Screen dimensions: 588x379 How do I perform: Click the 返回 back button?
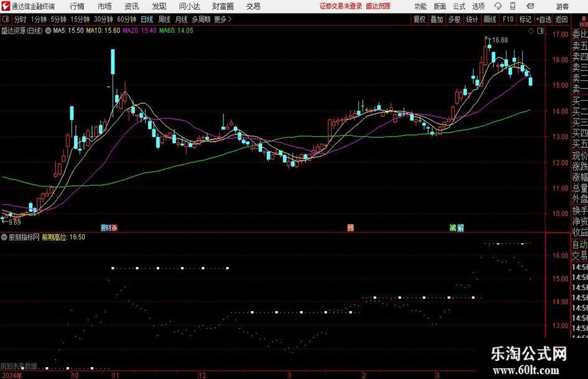tap(561, 19)
